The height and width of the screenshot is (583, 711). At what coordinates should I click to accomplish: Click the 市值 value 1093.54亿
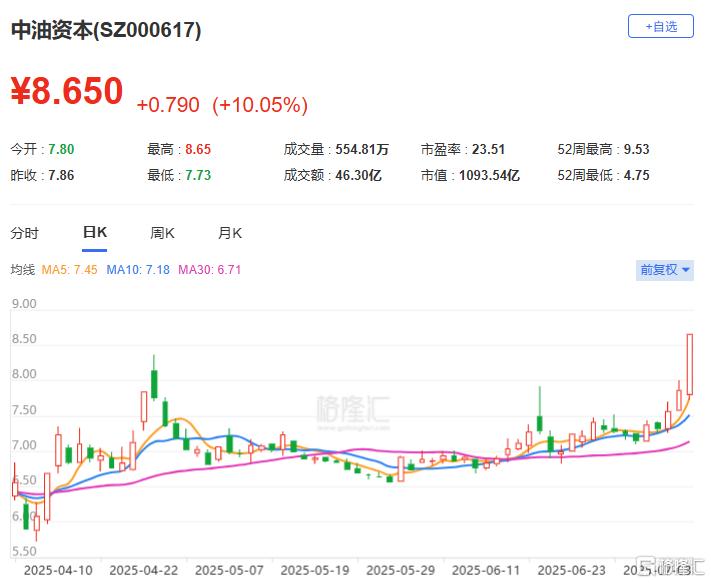pos(489,175)
